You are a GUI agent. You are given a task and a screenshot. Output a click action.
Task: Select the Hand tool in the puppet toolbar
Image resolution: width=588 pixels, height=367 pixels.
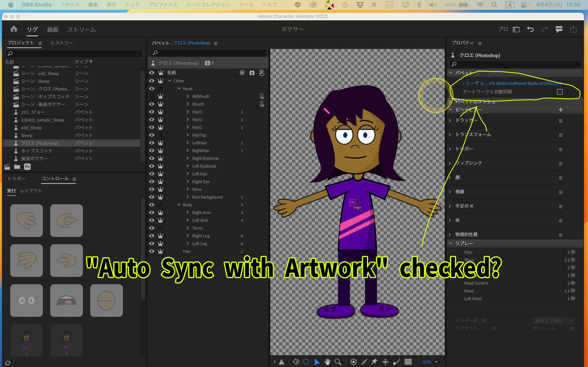coord(327,362)
